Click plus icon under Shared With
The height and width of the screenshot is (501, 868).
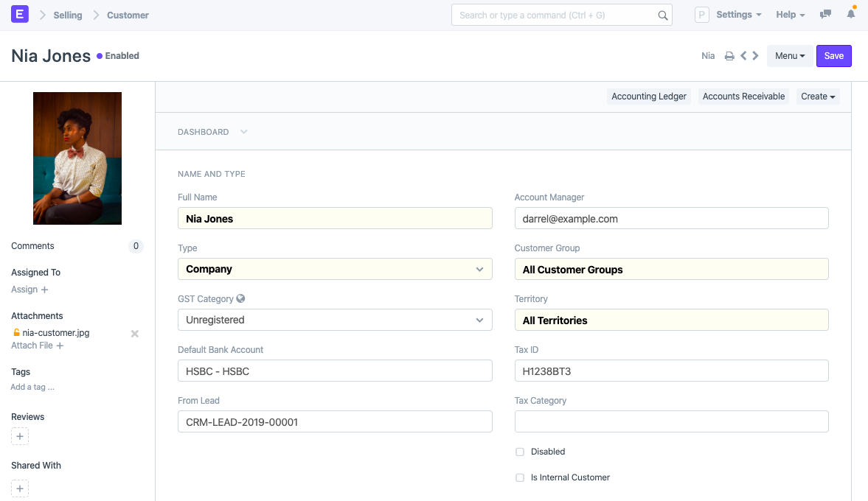tap(20, 488)
